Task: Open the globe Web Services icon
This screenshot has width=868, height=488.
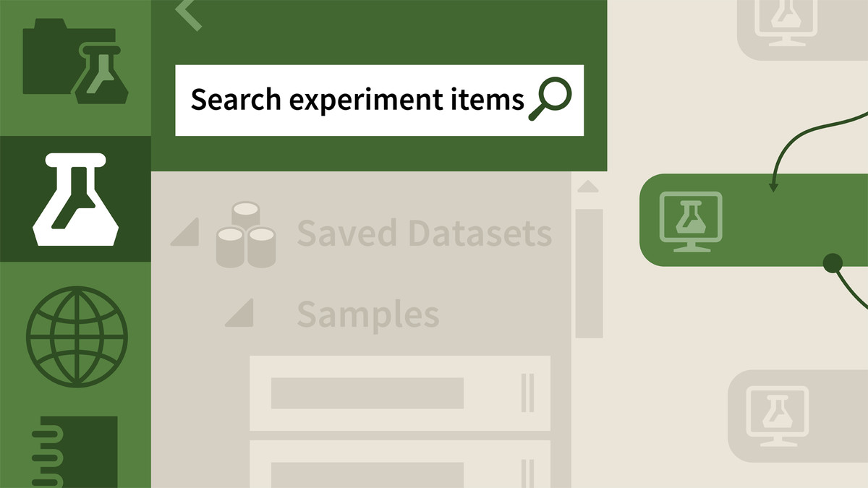Action: click(x=77, y=338)
